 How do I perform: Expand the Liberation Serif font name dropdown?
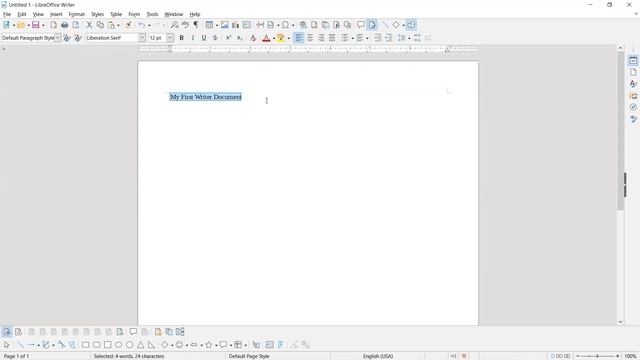coord(142,38)
